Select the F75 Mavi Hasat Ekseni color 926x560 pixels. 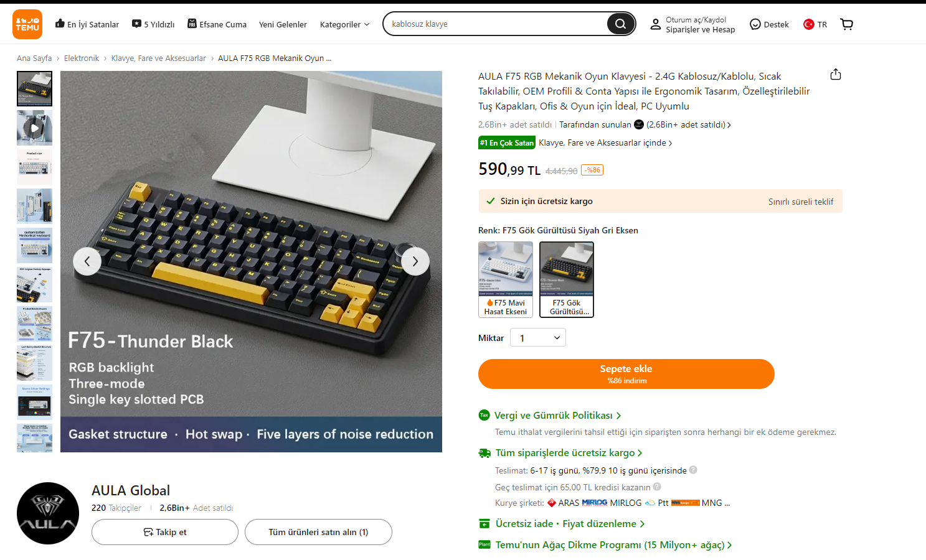coord(506,279)
